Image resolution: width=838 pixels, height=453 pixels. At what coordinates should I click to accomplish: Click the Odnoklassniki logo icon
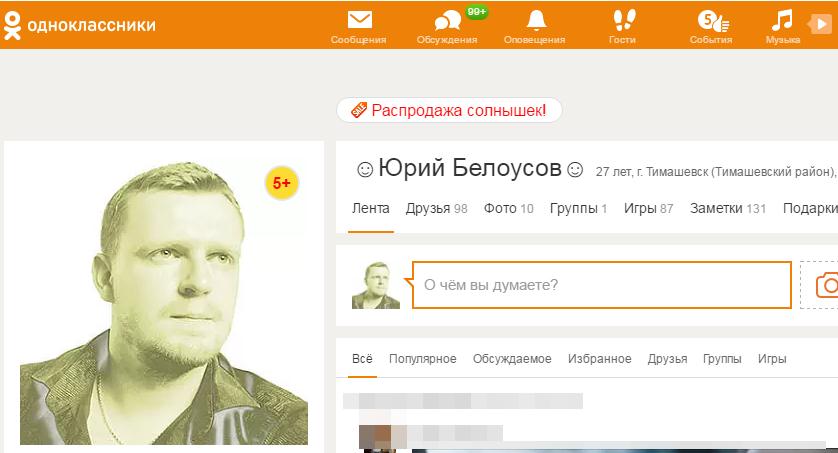click(12, 24)
